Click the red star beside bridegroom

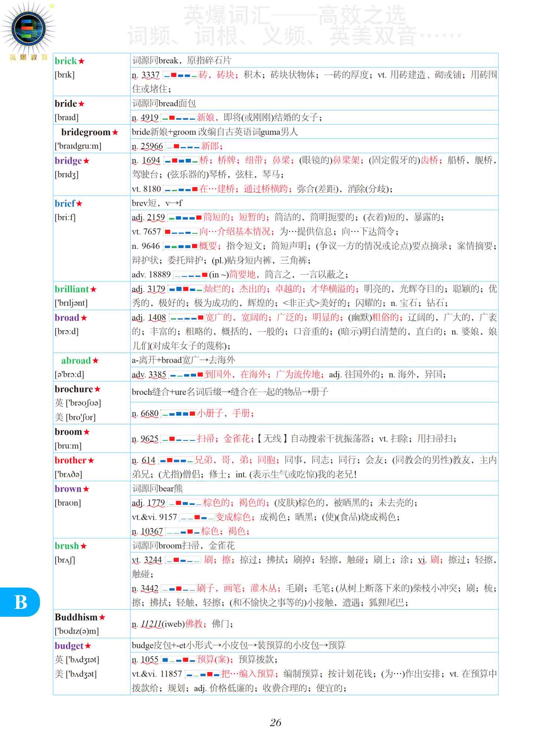[115, 133]
